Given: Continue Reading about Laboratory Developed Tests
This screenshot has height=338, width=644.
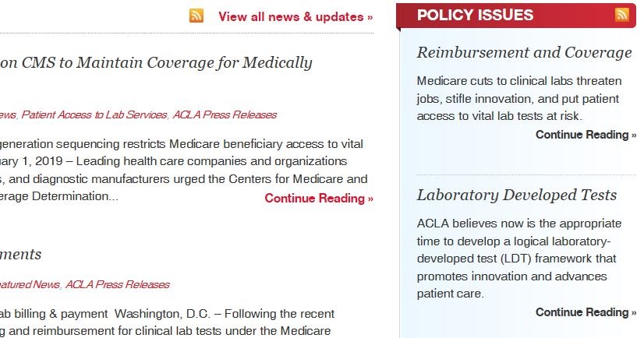Looking at the screenshot, I should (x=586, y=312).
